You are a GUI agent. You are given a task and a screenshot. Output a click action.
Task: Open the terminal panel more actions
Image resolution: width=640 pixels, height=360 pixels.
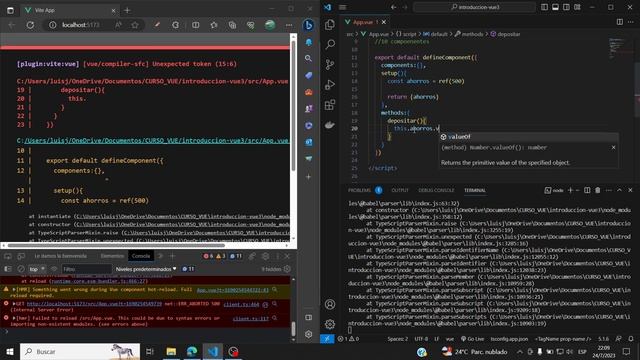[x=609, y=190]
